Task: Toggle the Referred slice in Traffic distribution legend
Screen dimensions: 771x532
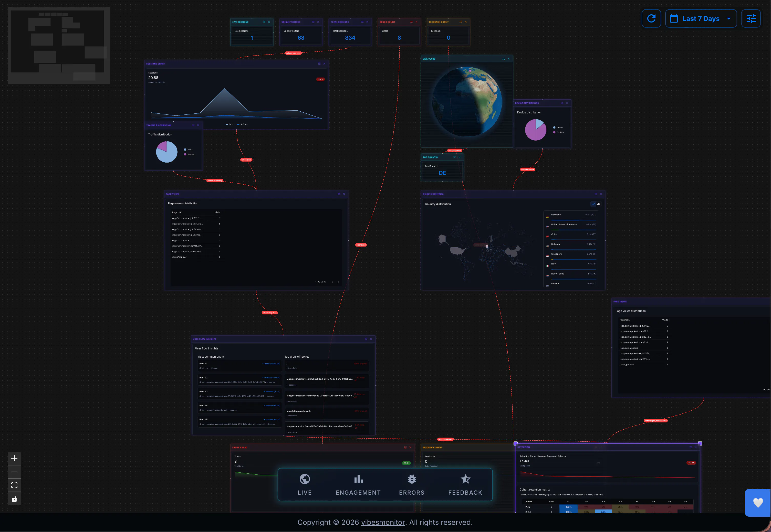Action: pyautogui.click(x=189, y=154)
